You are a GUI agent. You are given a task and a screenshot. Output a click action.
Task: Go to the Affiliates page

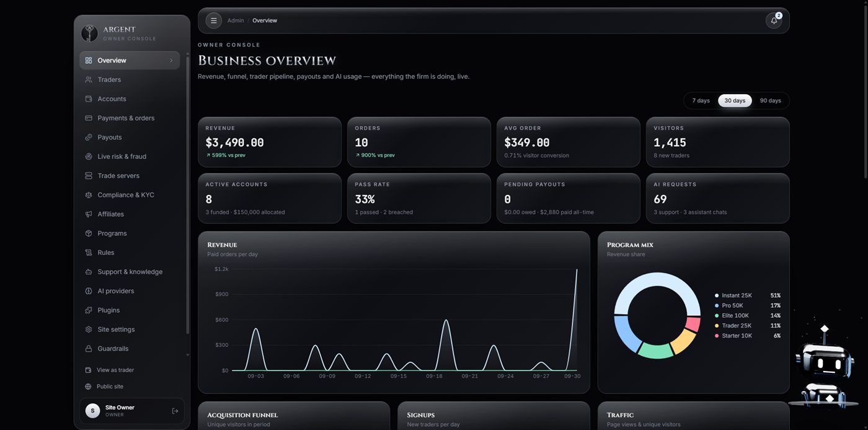tap(130, 214)
